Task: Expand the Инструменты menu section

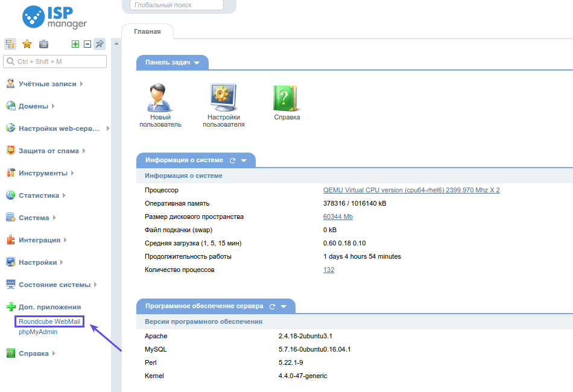Action: [72, 173]
